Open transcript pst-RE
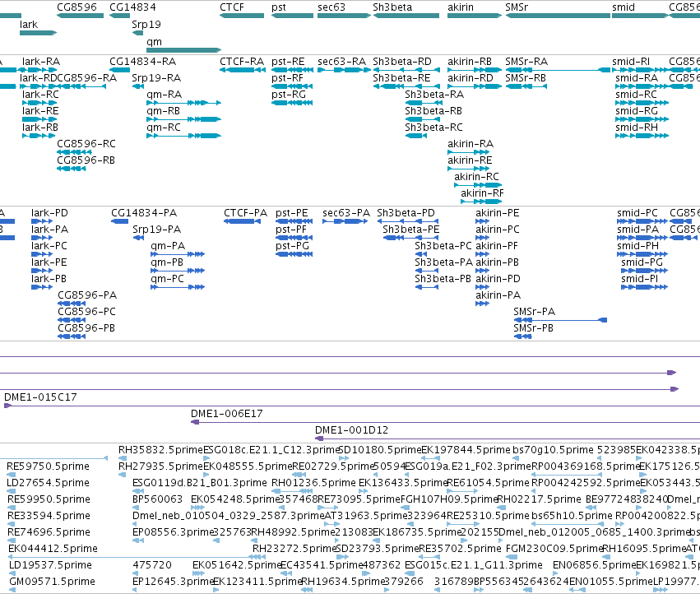 tap(288, 62)
